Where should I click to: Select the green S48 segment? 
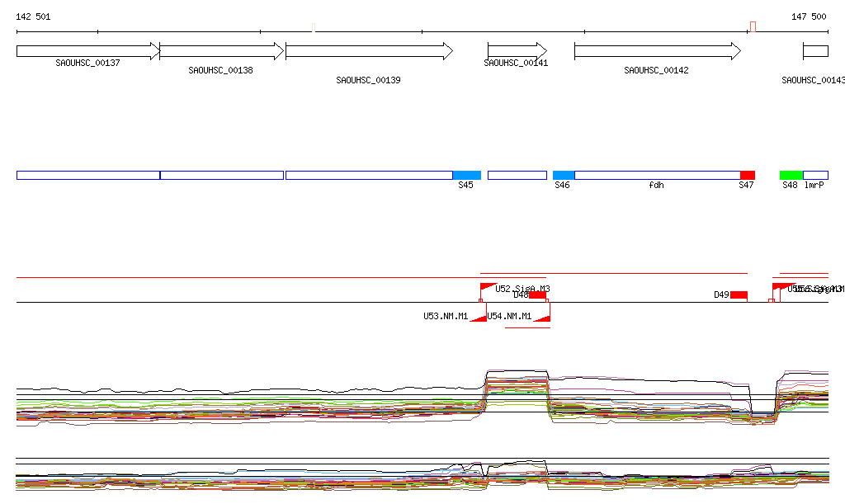click(x=791, y=175)
